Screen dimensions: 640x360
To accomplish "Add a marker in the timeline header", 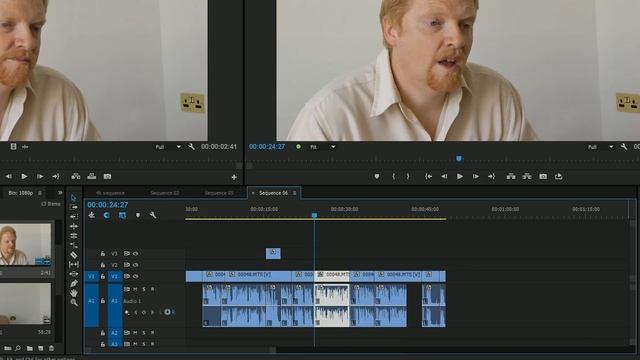I will 138,215.
